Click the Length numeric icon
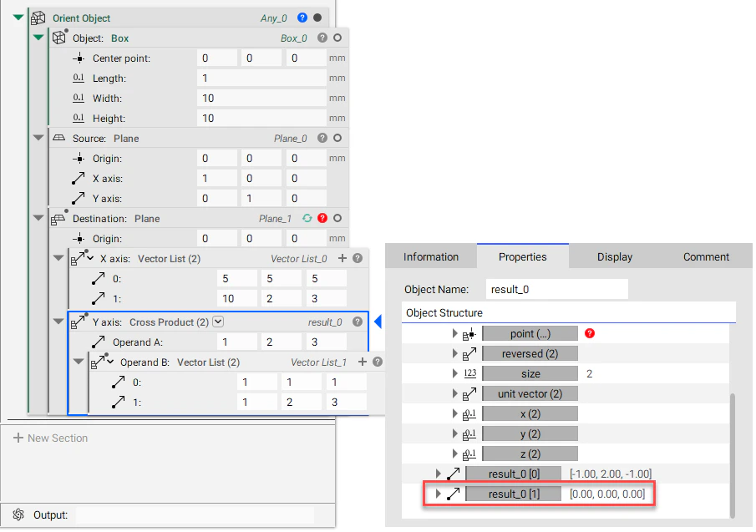 point(79,78)
